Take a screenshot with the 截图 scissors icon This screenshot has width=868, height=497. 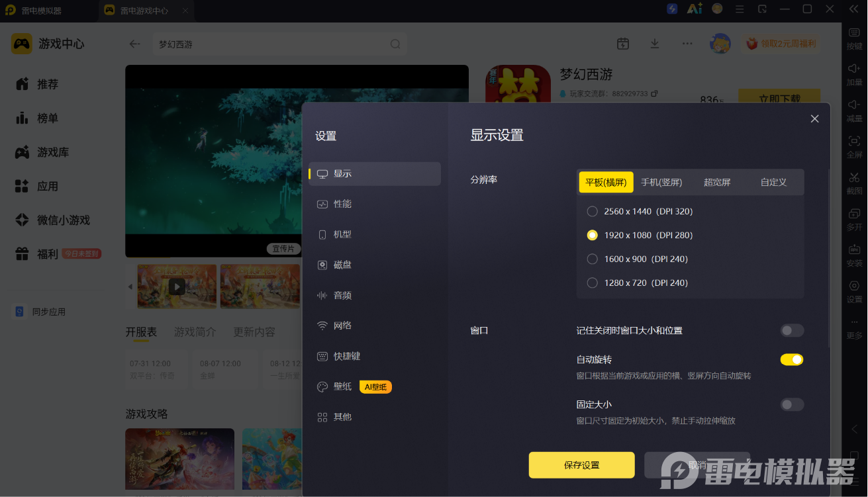[x=854, y=177]
